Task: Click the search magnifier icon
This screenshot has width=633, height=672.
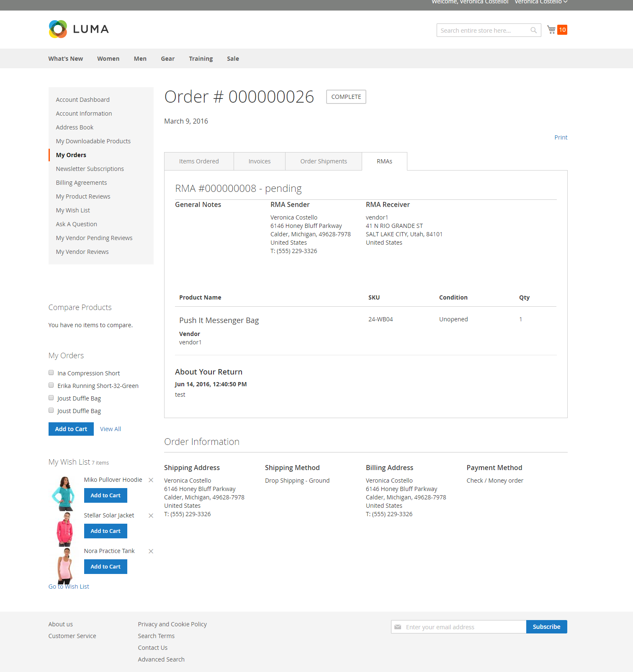Action: click(x=533, y=30)
